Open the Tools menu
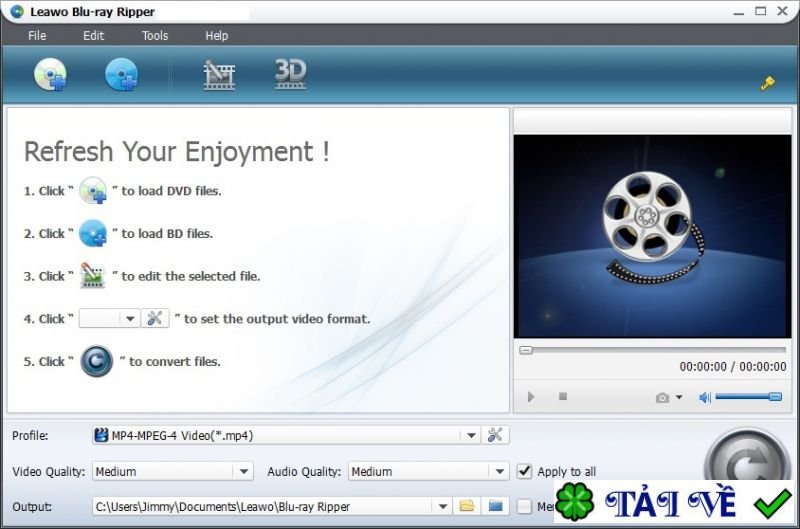This screenshot has width=800, height=529. pyautogui.click(x=155, y=35)
